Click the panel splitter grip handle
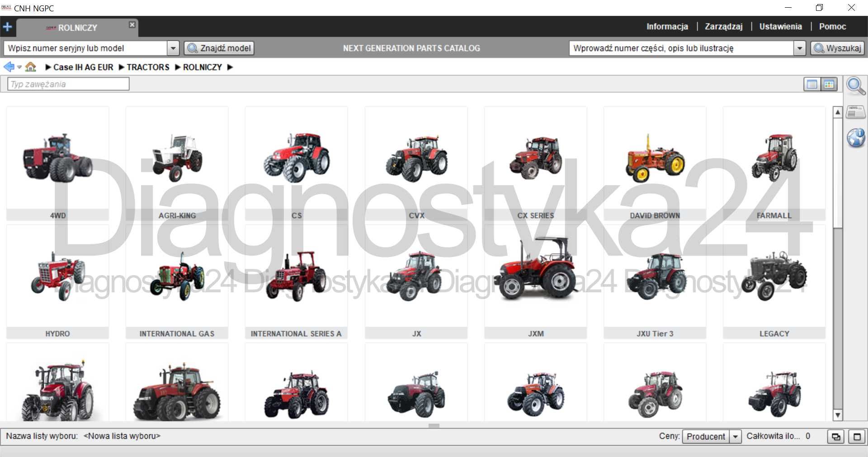Viewport: 868px width, 457px height. (434, 426)
